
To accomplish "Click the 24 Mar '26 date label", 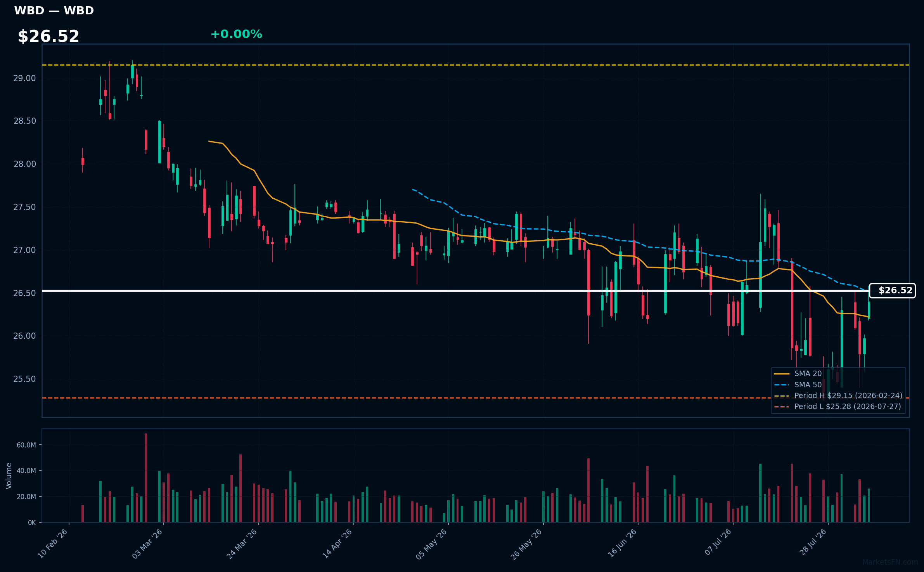I will coord(242,544).
